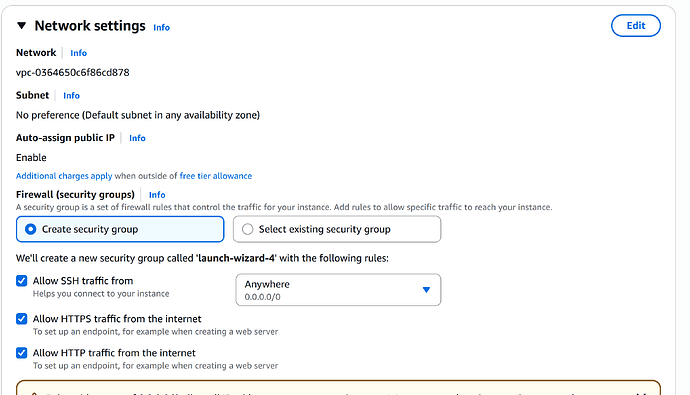Open the Anywhere 0.0.0.0/0 source dropdown
This screenshot has height=395, width=690.
point(338,290)
